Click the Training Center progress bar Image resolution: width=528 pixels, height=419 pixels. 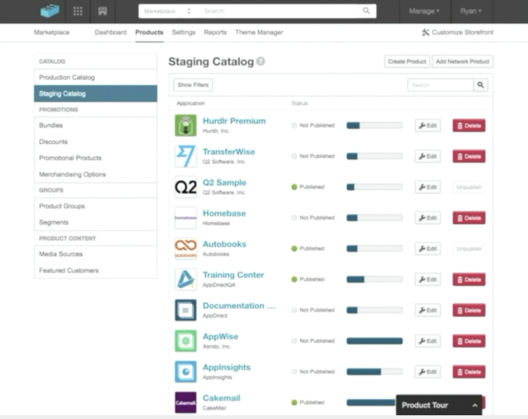374,279
